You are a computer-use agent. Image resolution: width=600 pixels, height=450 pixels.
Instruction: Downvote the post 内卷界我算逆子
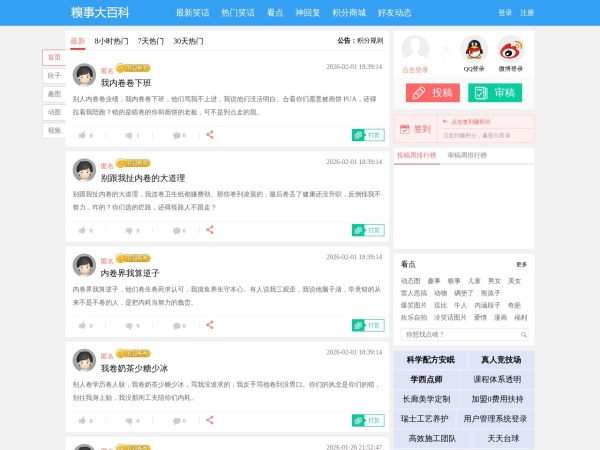coord(131,325)
